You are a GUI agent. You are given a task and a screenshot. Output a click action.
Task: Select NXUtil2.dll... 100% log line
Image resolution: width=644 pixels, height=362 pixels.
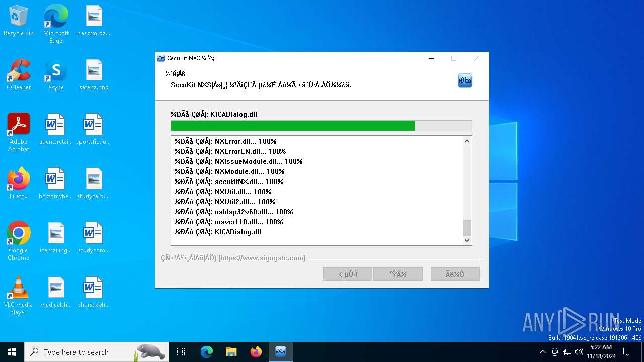click(x=225, y=202)
